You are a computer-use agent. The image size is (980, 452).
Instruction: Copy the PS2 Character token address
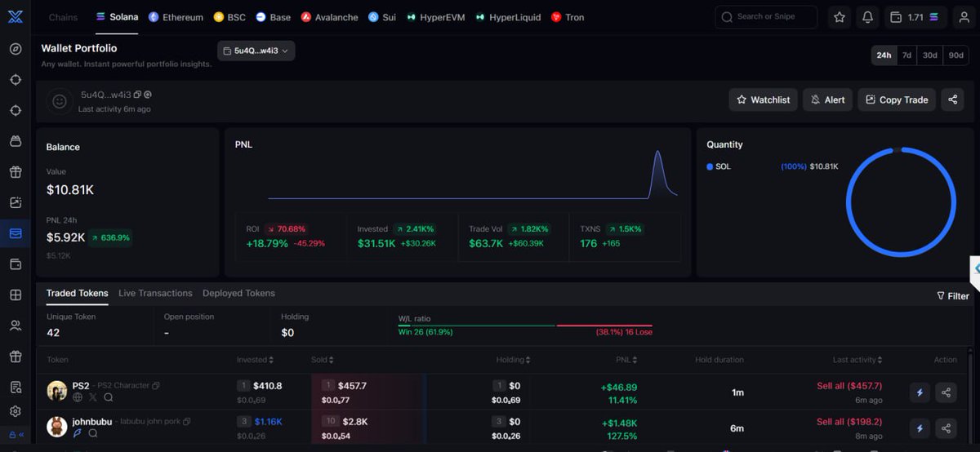[x=156, y=386]
